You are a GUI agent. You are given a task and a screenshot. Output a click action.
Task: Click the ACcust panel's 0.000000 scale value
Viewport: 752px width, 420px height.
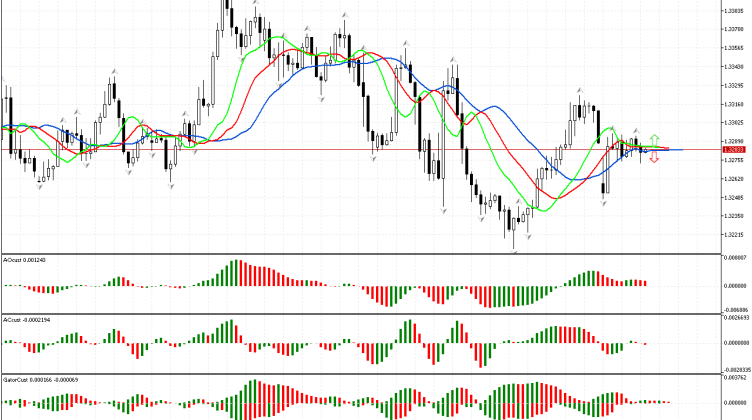point(735,343)
